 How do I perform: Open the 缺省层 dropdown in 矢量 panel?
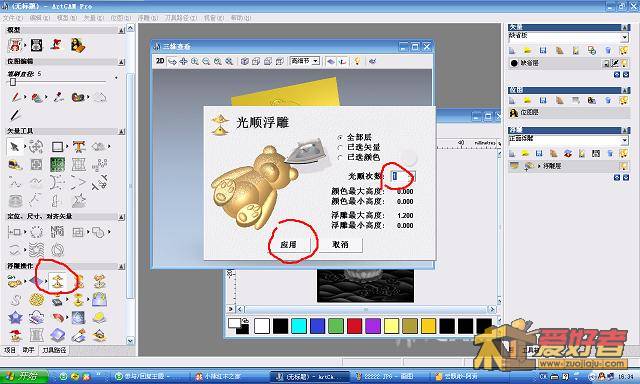pyautogui.click(x=624, y=37)
